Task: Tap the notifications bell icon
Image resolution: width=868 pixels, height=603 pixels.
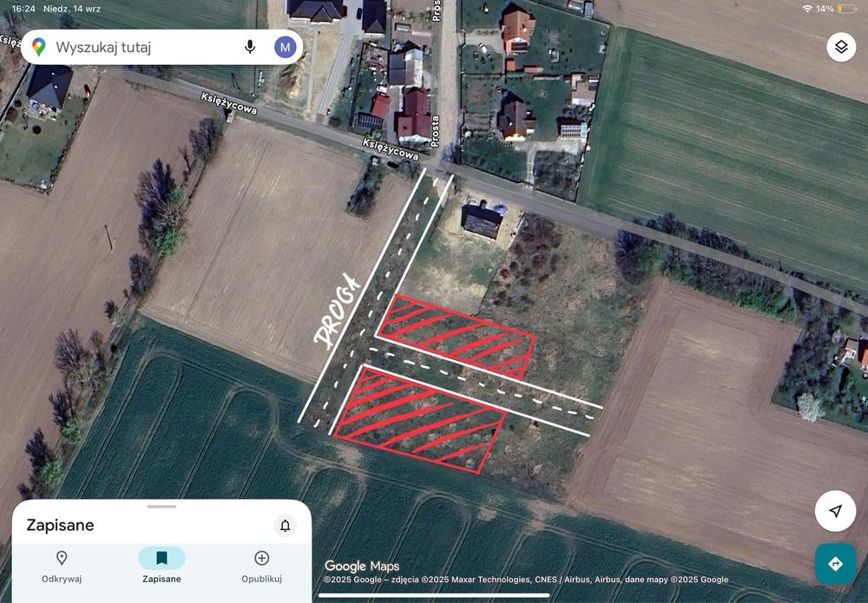Action: point(285,525)
